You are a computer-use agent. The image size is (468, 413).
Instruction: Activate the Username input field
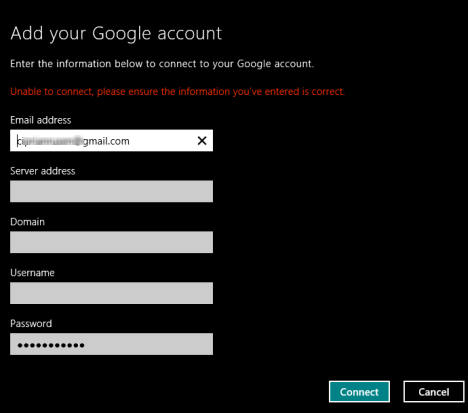click(x=111, y=293)
